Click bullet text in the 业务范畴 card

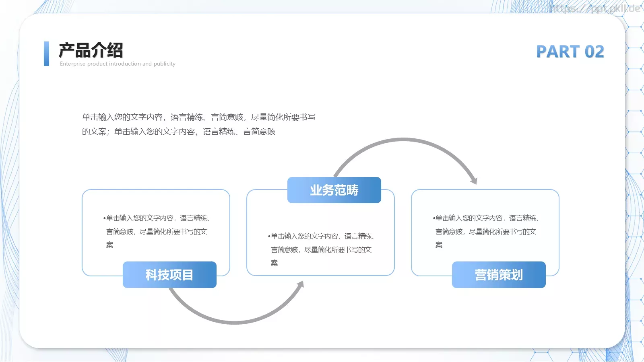pyautogui.click(x=322, y=249)
